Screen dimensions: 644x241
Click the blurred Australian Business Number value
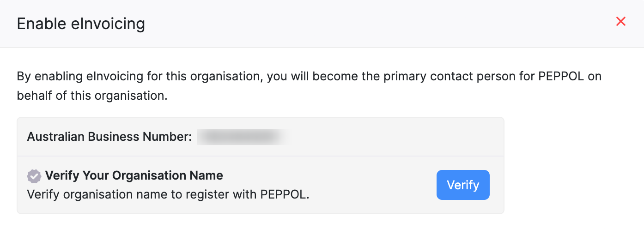240,137
